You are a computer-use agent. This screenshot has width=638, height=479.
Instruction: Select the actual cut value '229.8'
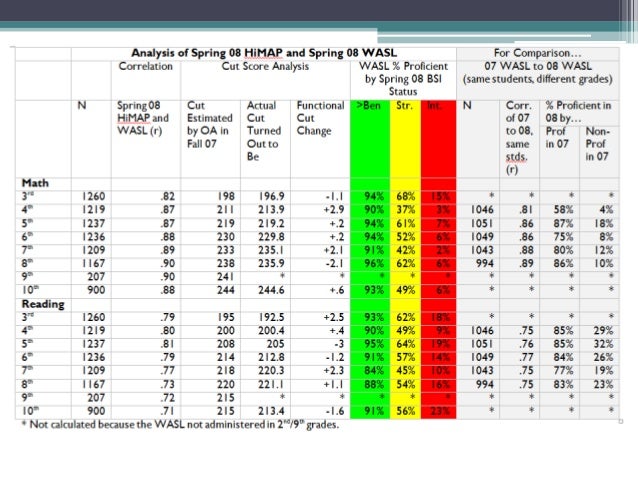[x=271, y=237]
